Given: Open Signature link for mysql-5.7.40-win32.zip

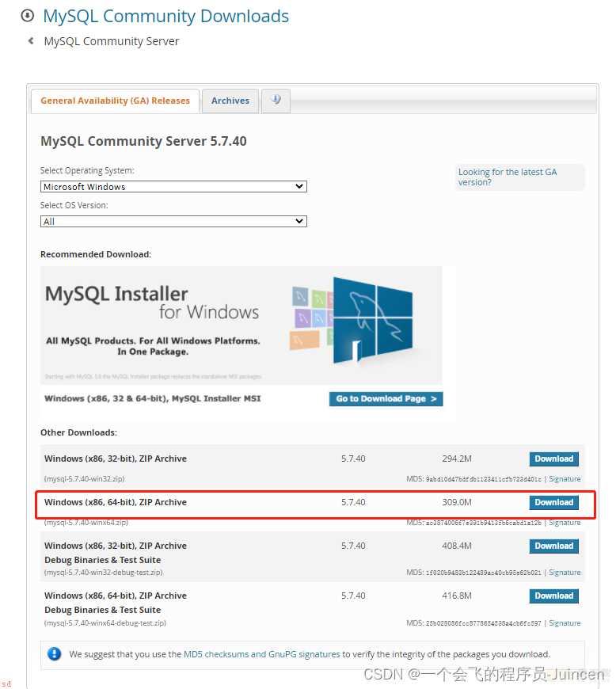Looking at the screenshot, I should pos(565,479).
